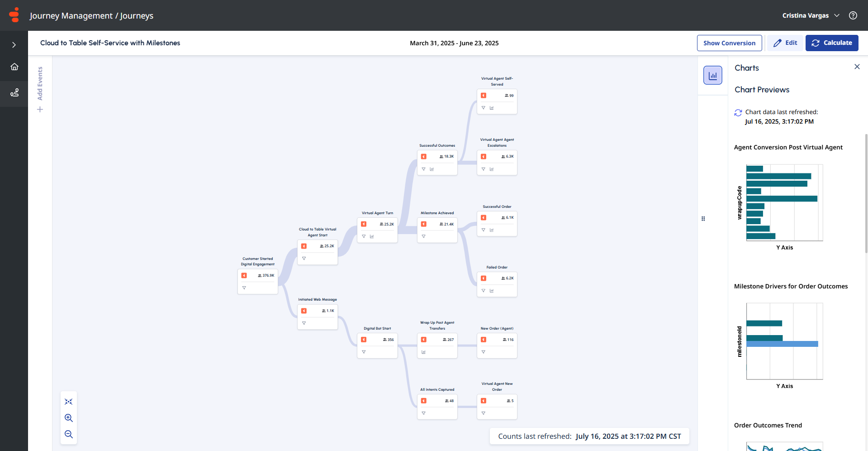Open the Journeys icon in sidebar
This screenshot has height=451, width=868.
14,93
